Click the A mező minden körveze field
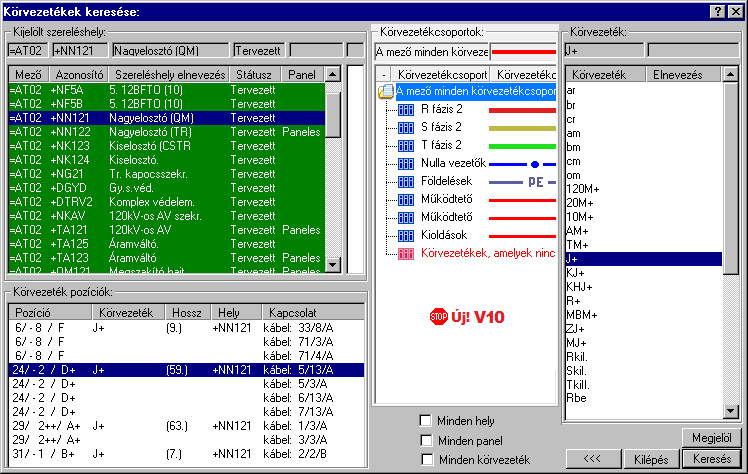The image size is (748, 474). 432,52
